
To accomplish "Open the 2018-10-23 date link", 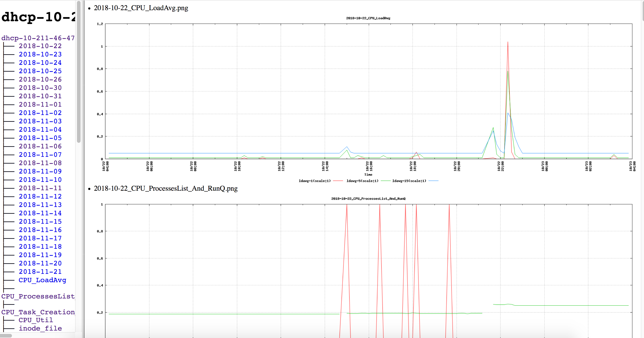I will (40, 54).
